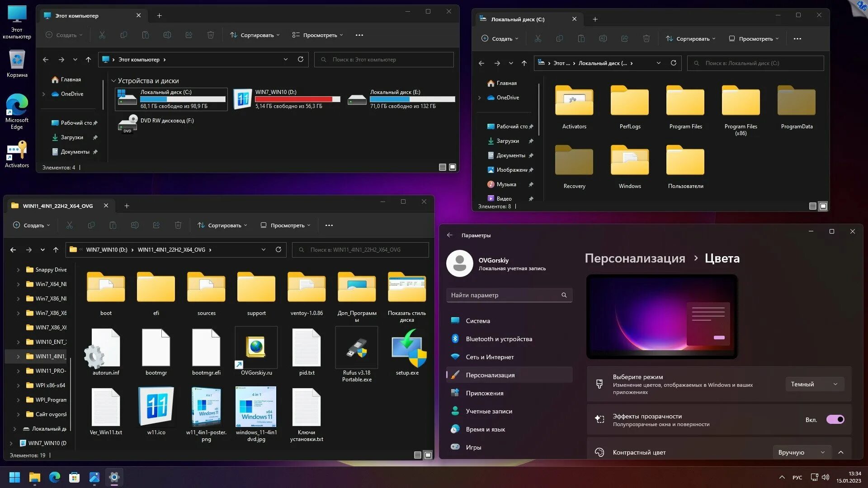Add a new tab in Local Disk C window
The height and width of the screenshot is (488, 868).
[x=595, y=19]
